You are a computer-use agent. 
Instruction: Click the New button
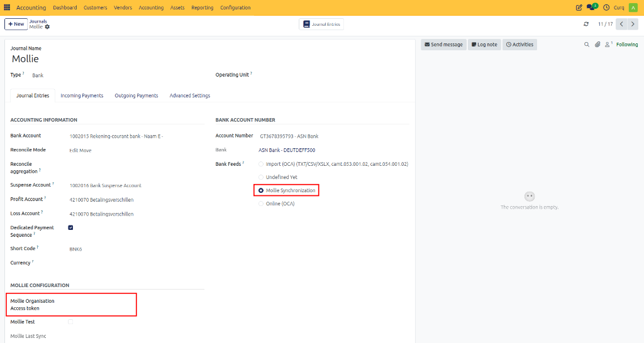click(16, 24)
